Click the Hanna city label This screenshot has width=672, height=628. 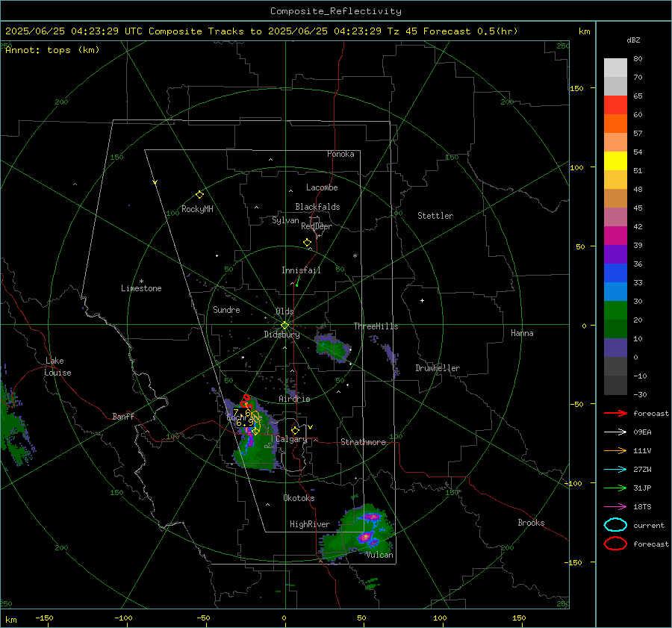(x=522, y=333)
